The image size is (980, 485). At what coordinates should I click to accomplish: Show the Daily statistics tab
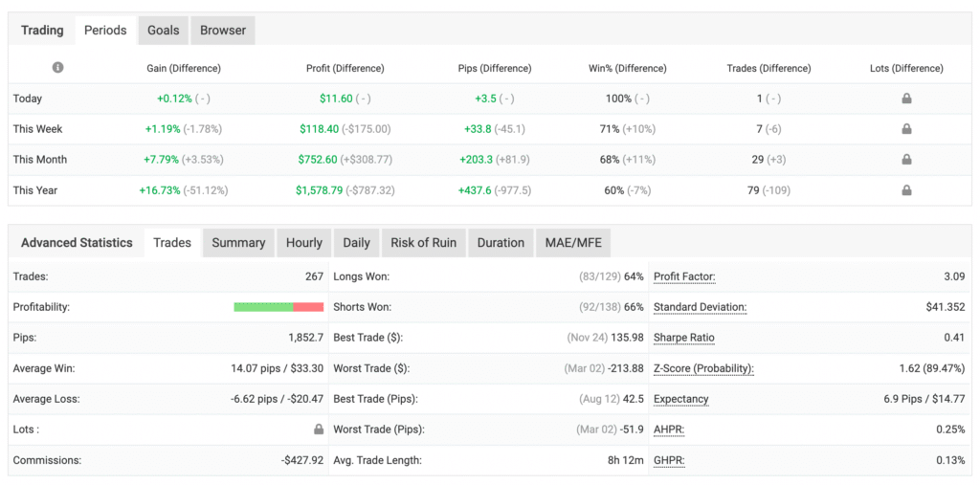[x=356, y=243]
